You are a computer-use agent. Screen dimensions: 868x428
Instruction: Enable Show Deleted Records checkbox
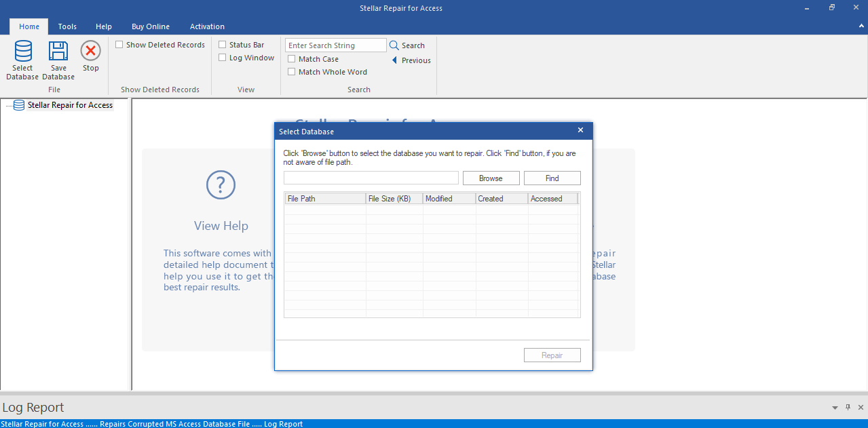(x=119, y=45)
